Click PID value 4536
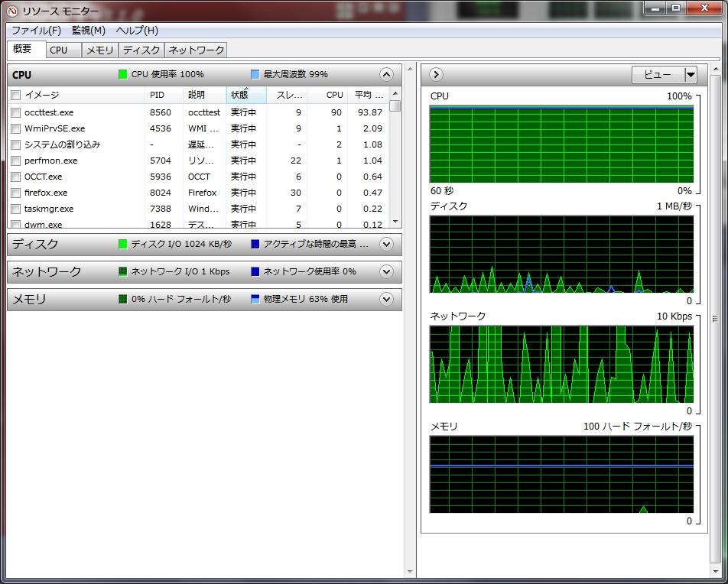Viewport: 728px width, 584px height. tap(160, 128)
